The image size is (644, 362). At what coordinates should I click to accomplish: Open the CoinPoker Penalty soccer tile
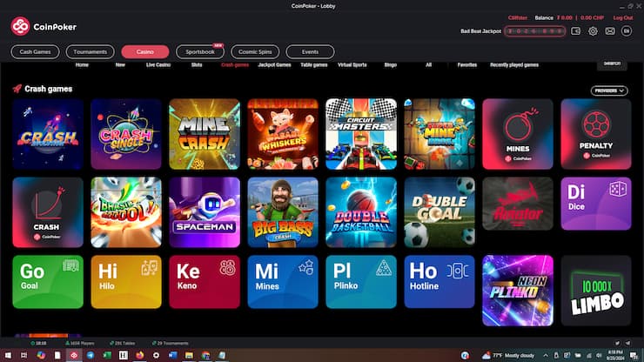(596, 134)
